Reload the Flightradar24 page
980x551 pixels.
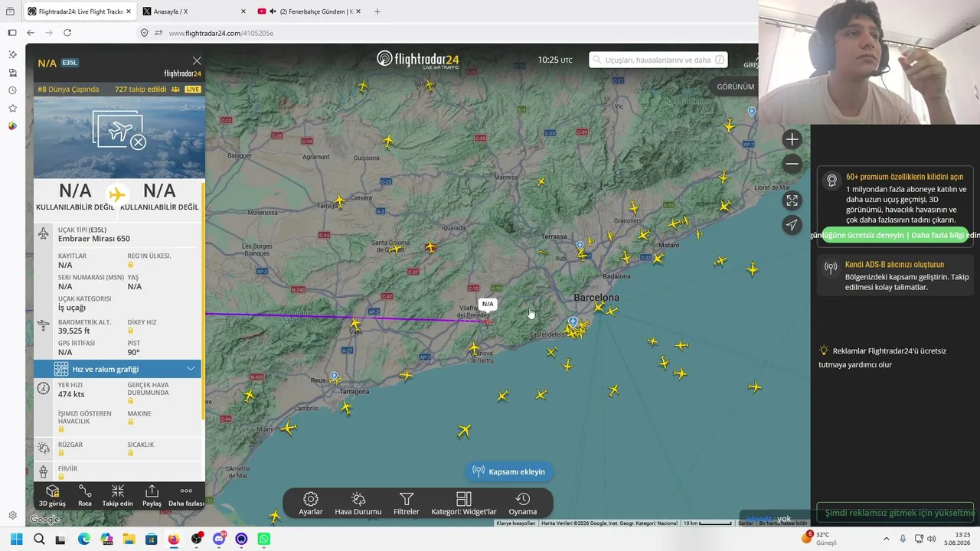click(67, 33)
